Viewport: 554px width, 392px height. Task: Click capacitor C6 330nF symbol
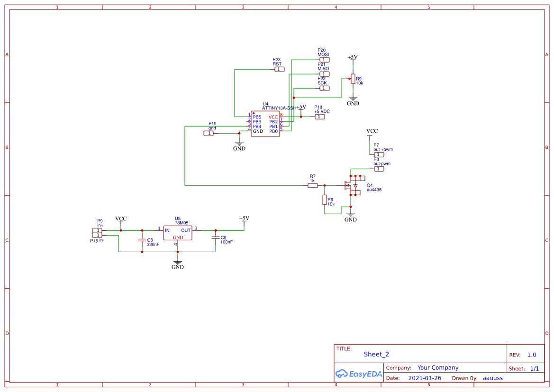click(x=142, y=241)
